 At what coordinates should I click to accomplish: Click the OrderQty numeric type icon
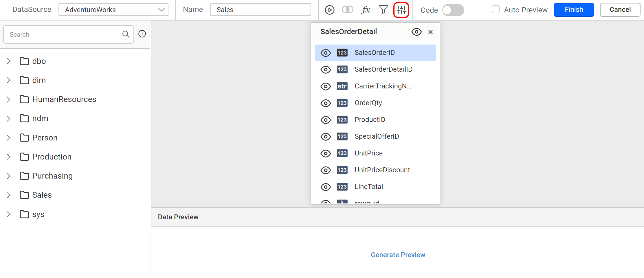342,103
